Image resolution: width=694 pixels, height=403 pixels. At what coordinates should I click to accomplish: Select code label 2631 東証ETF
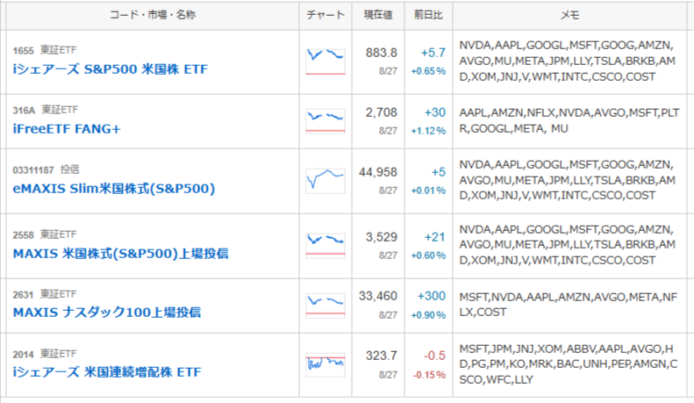(x=45, y=294)
